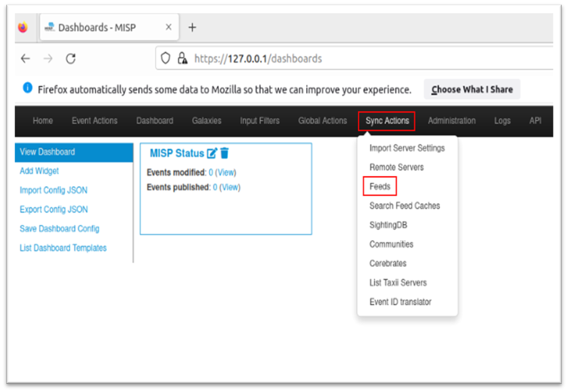Open the Administration menu
This screenshot has height=392, width=568.
click(452, 121)
